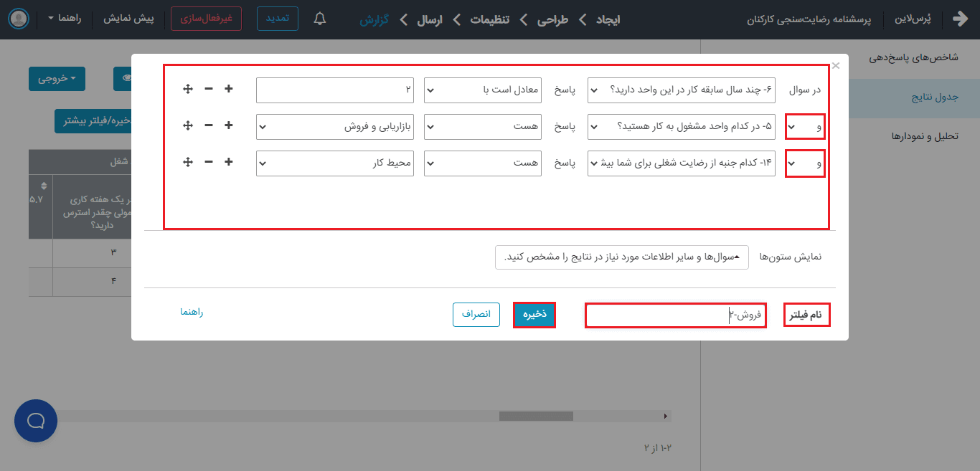
Task: Open the chat support bubble
Action: (36, 420)
